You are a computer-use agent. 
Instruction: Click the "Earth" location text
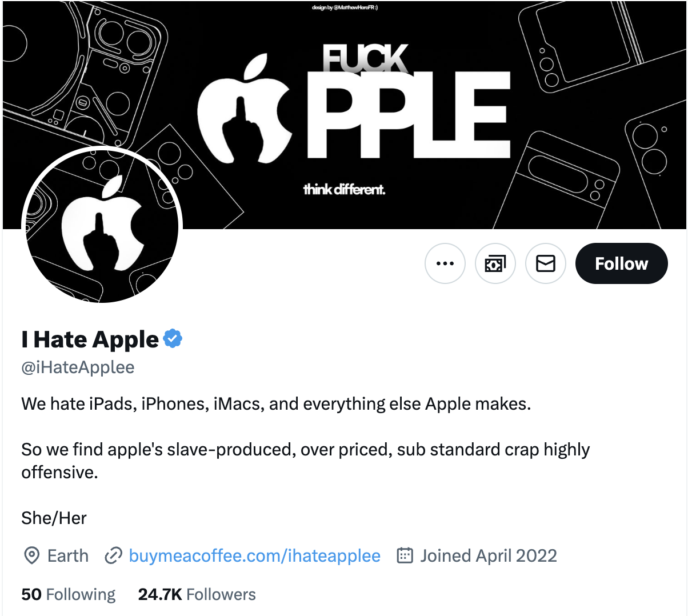point(68,555)
